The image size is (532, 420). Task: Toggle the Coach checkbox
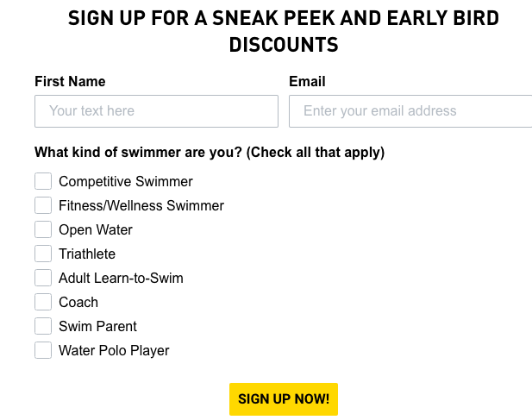tap(43, 302)
